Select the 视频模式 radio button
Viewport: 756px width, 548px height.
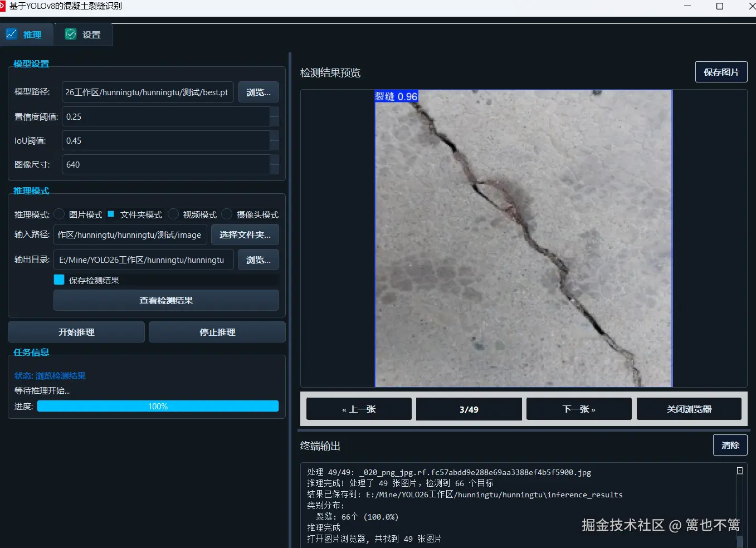point(173,214)
